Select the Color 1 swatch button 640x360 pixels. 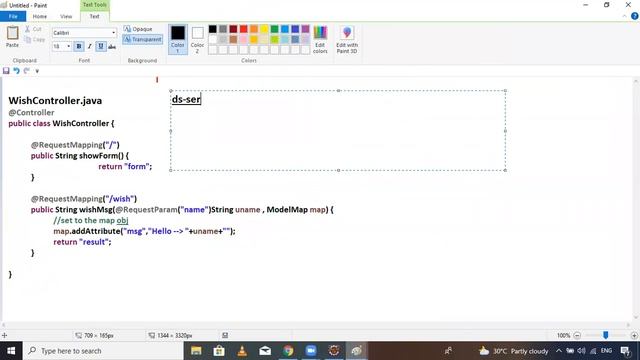[x=178, y=39]
